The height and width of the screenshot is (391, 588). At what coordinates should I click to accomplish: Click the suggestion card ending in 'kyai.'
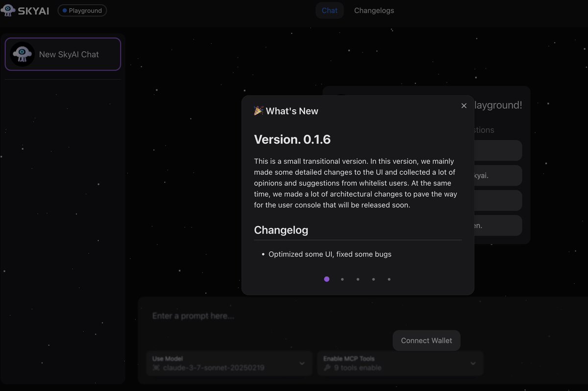click(497, 175)
